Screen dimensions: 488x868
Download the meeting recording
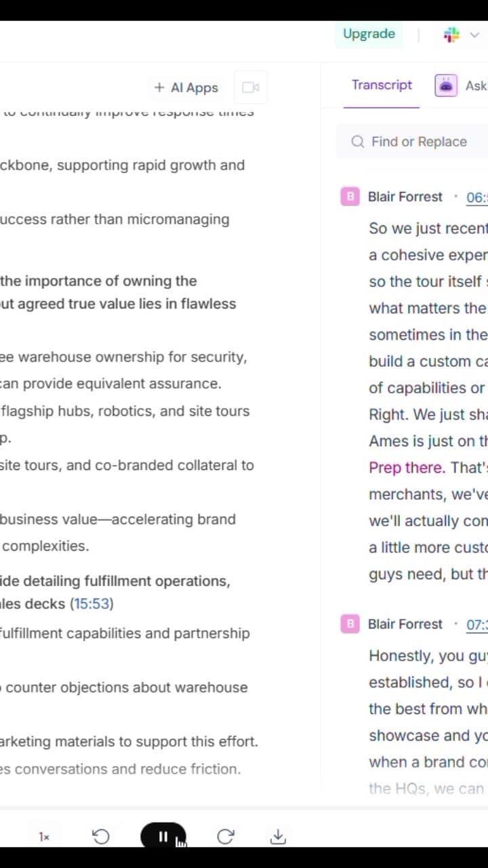tap(278, 837)
